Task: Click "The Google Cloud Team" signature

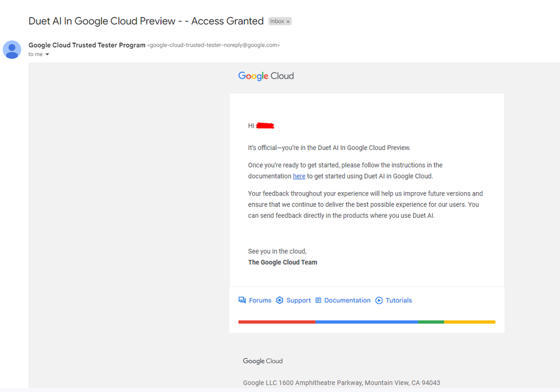Action: 283,262
